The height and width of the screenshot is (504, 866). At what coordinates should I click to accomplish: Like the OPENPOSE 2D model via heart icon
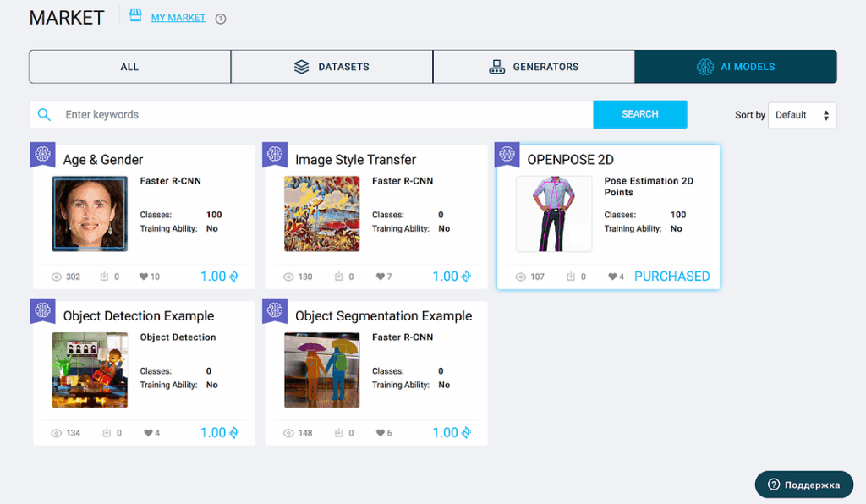point(611,277)
